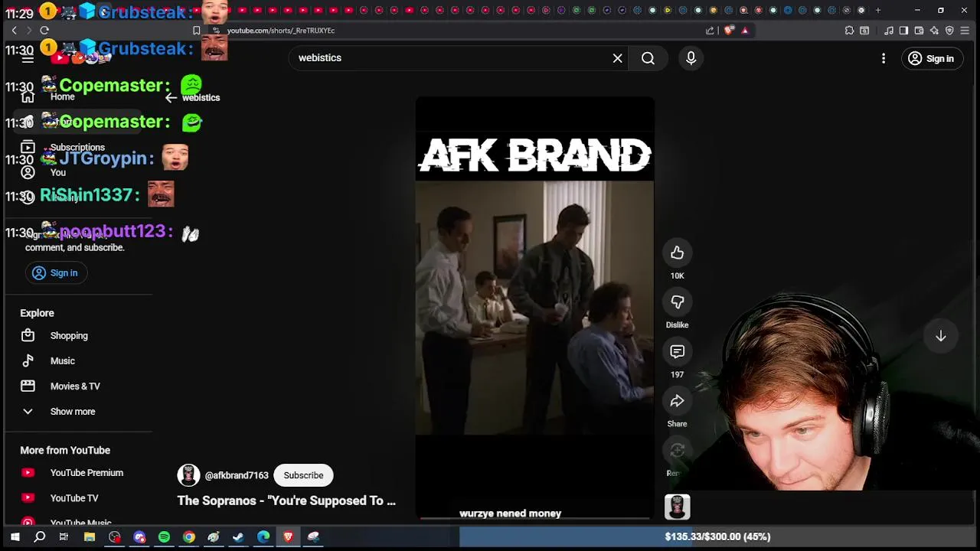
Task: Like the Short with thumbs up
Action: (677, 253)
